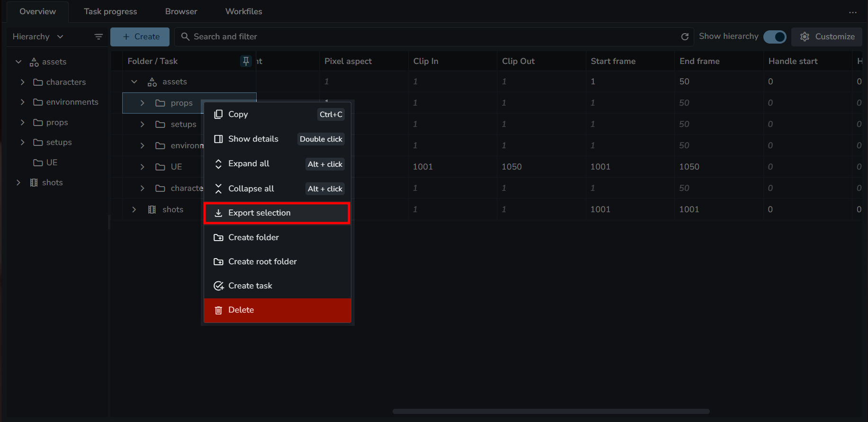This screenshot has height=422, width=868.
Task: Open the Hierarchy dropdown
Action: [x=38, y=36]
